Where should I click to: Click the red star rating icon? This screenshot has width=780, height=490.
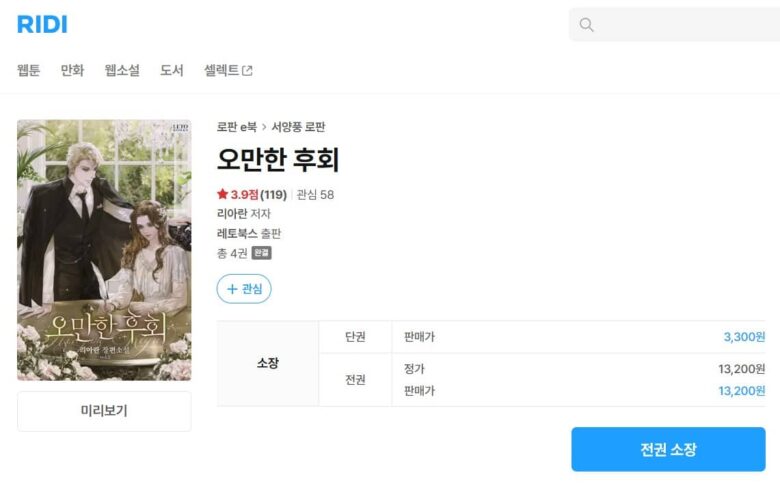[x=222, y=194]
